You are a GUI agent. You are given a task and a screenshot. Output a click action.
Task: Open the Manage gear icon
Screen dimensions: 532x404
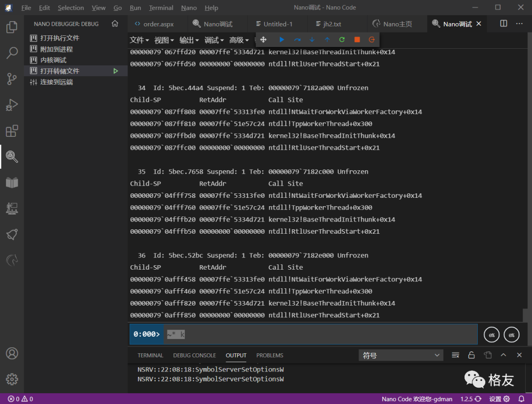click(x=12, y=379)
